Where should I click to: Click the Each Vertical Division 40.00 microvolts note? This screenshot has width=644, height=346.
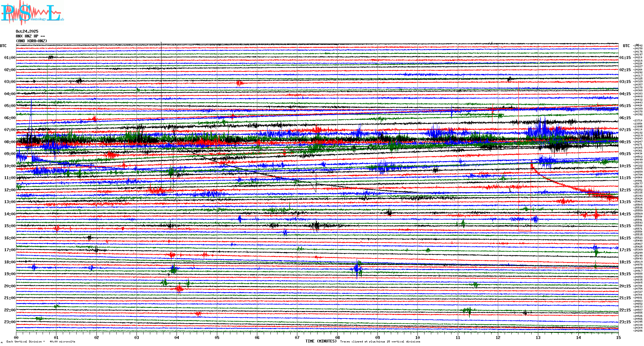tap(41, 342)
